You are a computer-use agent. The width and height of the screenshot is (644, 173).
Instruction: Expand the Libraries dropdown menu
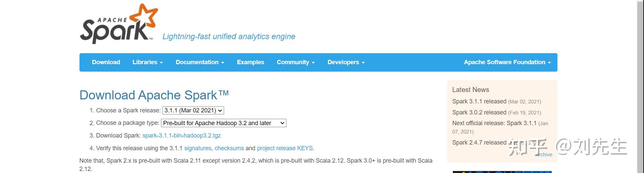point(148,62)
